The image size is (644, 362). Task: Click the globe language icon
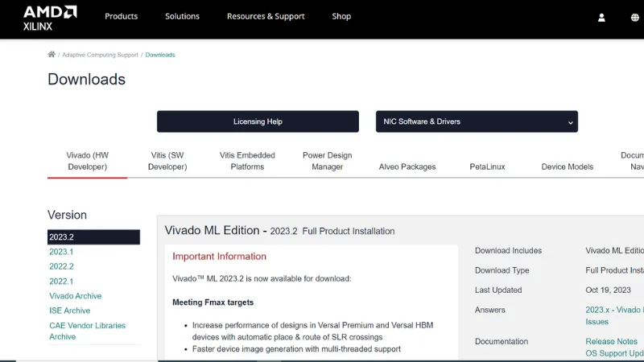tap(635, 17)
